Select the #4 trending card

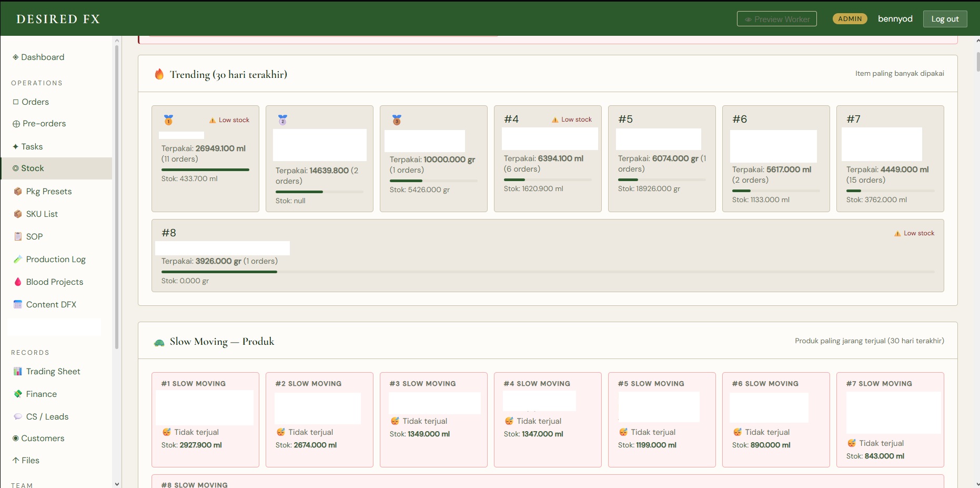click(x=548, y=158)
